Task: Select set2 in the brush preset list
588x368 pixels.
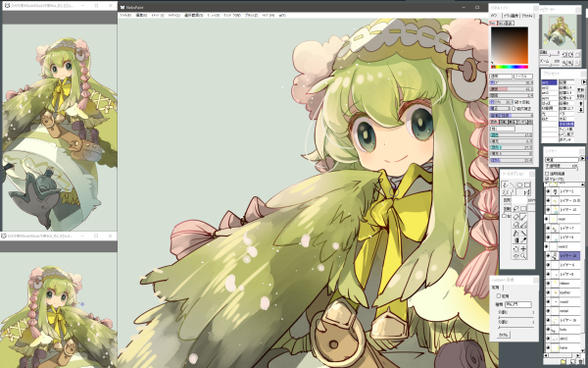Action: pos(550,88)
